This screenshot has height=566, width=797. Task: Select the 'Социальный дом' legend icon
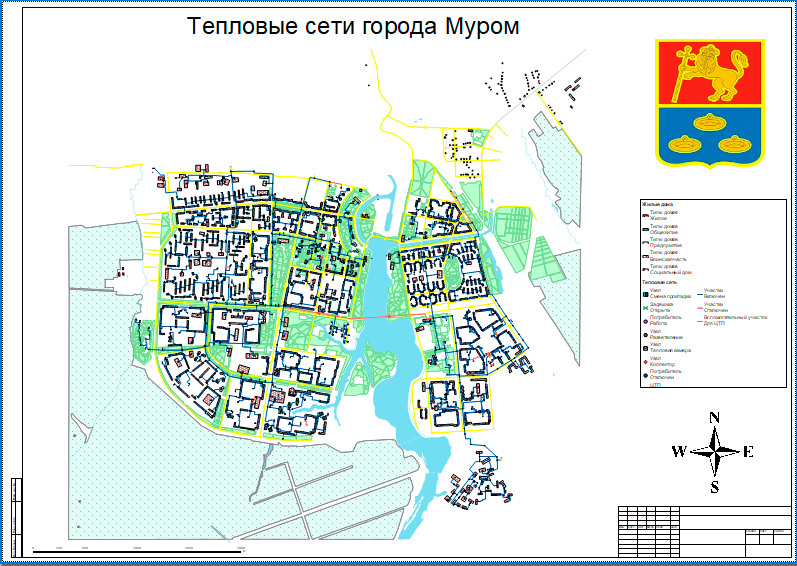point(644,268)
